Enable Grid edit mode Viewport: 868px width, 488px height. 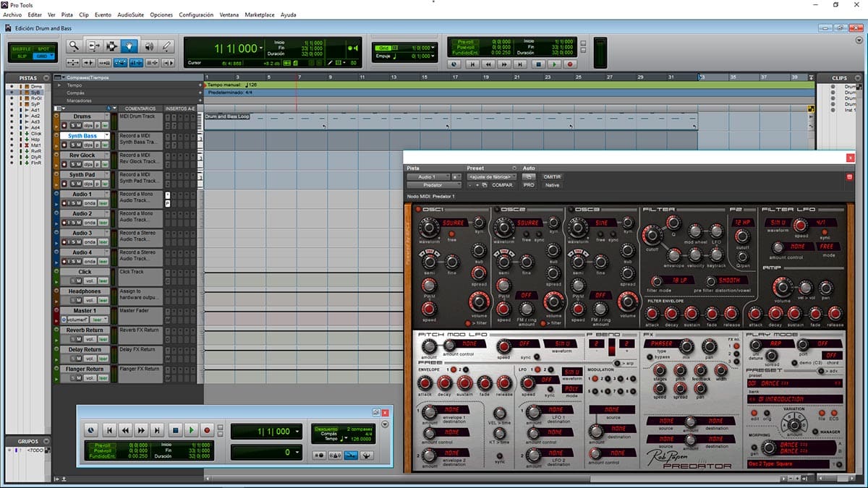click(x=43, y=56)
